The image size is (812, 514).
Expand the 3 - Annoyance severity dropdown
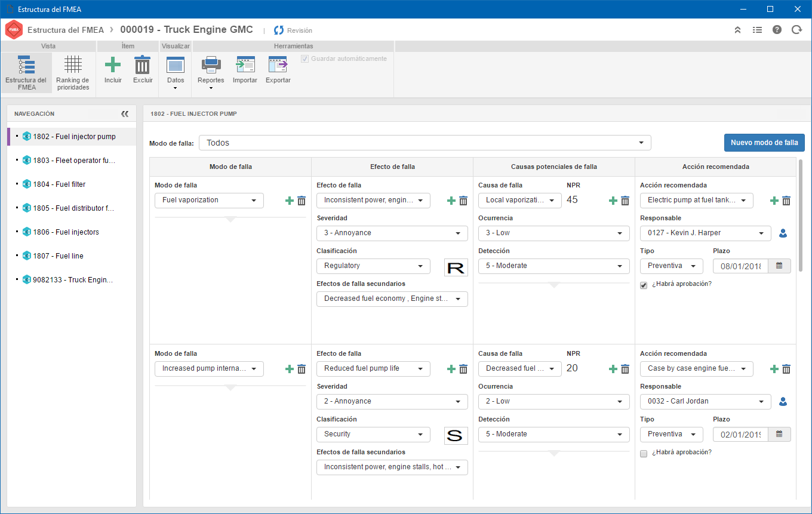[392, 233]
